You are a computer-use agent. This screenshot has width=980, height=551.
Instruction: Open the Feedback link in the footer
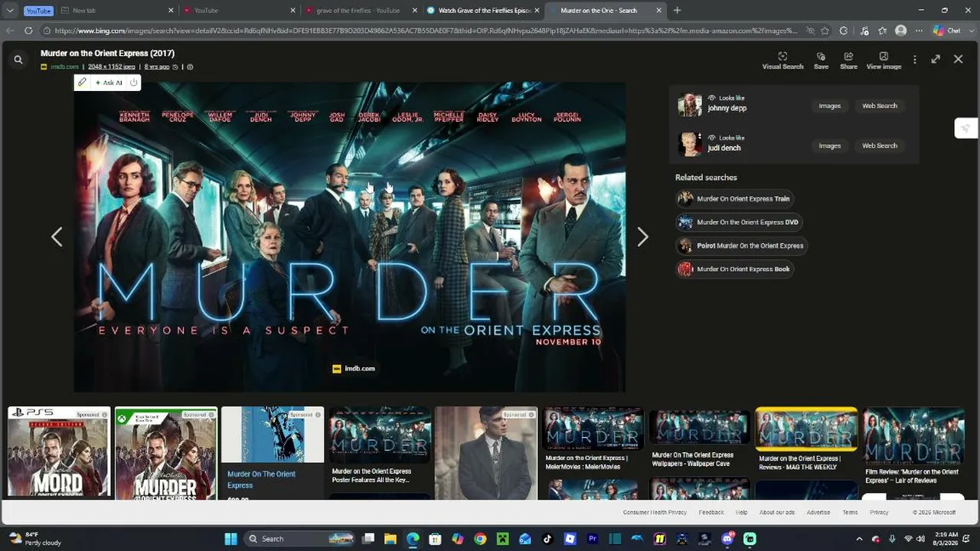710,512
